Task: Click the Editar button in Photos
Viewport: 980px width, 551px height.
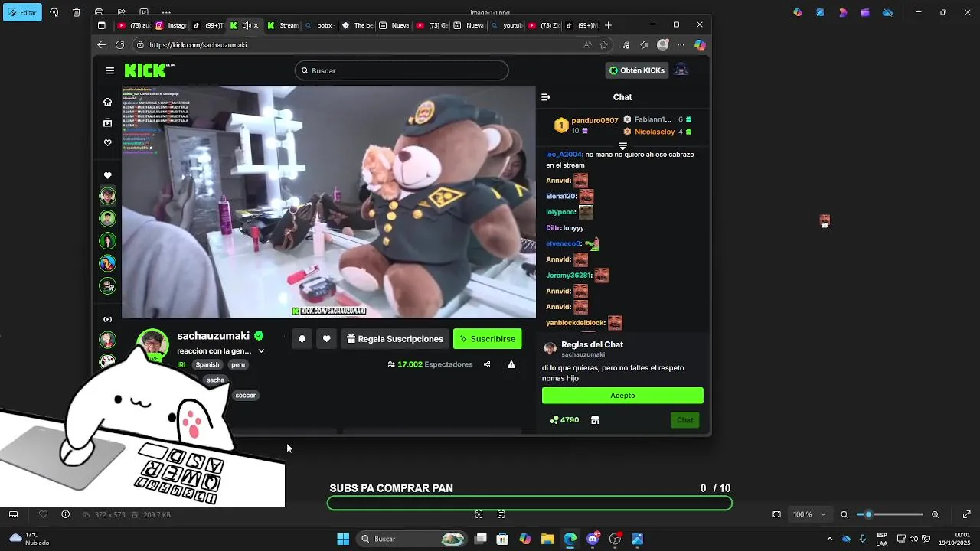Action: coord(22,12)
